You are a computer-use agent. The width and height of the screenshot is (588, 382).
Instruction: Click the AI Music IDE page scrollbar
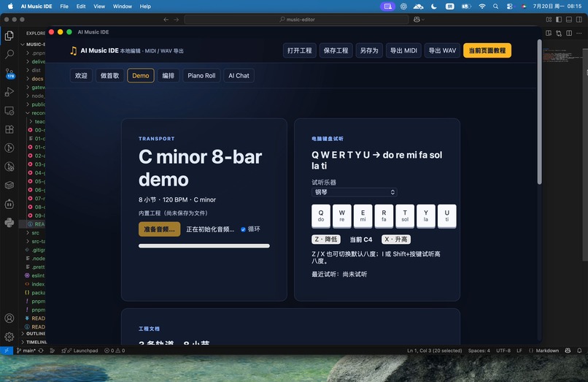[x=540, y=112]
